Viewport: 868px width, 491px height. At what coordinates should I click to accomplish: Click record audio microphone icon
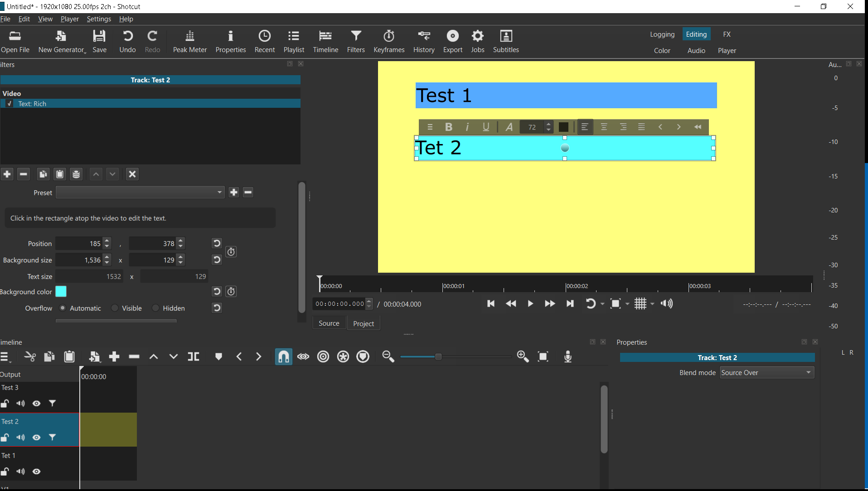click(x=567, y=357)
